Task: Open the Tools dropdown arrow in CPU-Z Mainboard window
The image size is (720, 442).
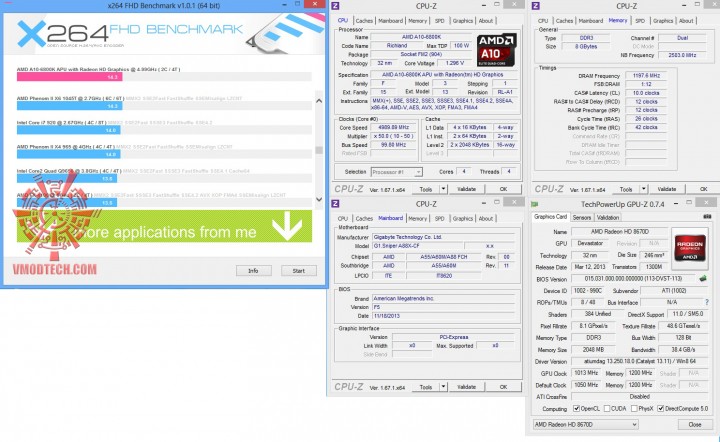Action: coord(443,387)
